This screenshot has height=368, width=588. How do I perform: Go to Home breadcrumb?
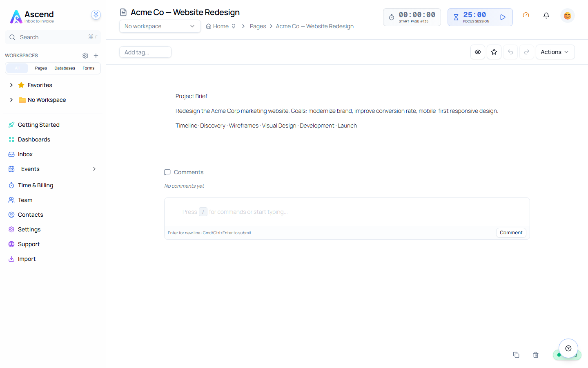pos(217,26)
